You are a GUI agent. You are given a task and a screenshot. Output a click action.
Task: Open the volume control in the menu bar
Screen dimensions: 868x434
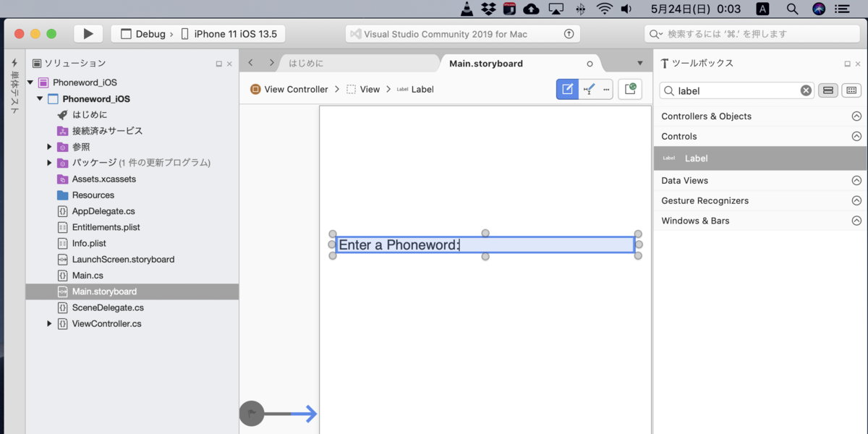[626, 9]
